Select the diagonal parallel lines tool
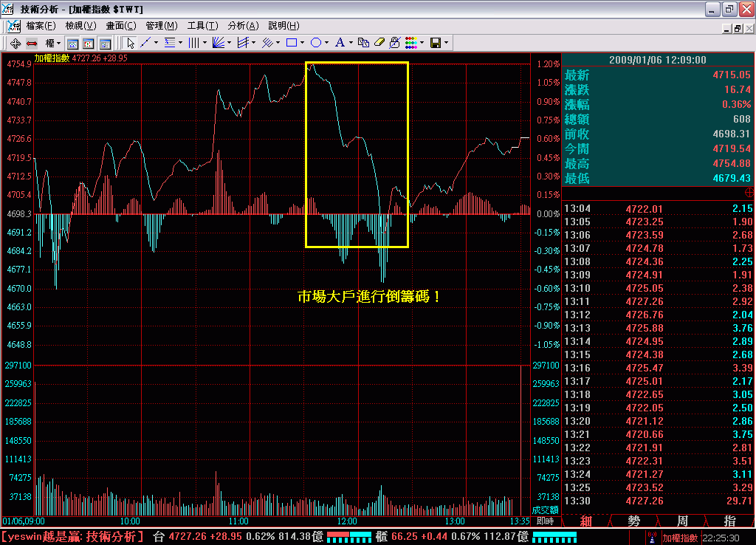The width and height of the screenshot is (756, 545). (x=267, y=44)
